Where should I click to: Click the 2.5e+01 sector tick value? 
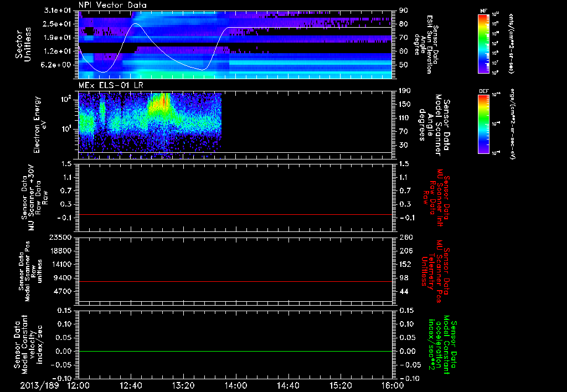tap(57, 24)
